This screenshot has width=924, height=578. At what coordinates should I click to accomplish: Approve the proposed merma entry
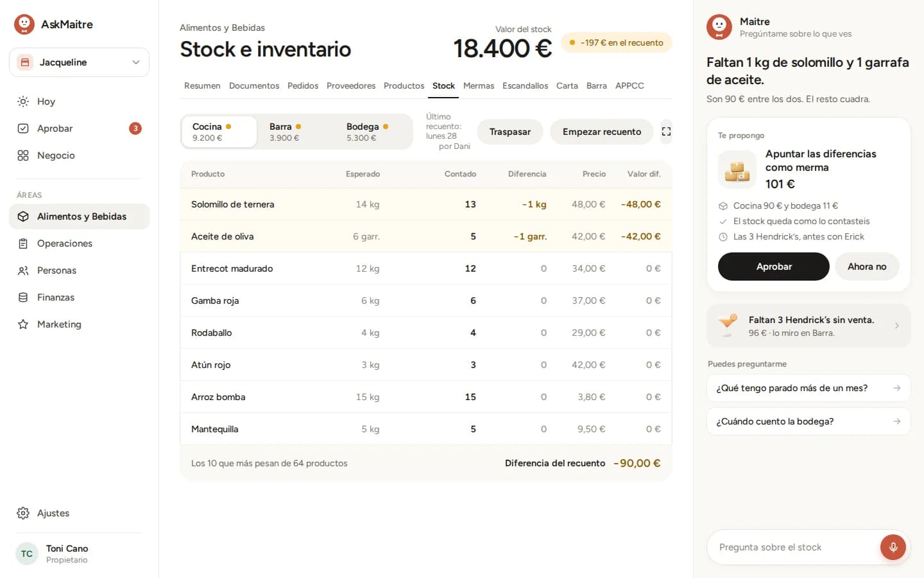coord(774,267)
